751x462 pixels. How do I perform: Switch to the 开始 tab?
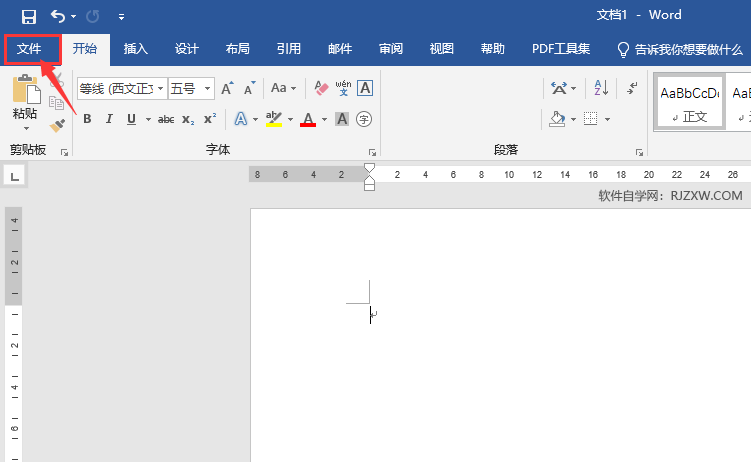tap(85, 49)
